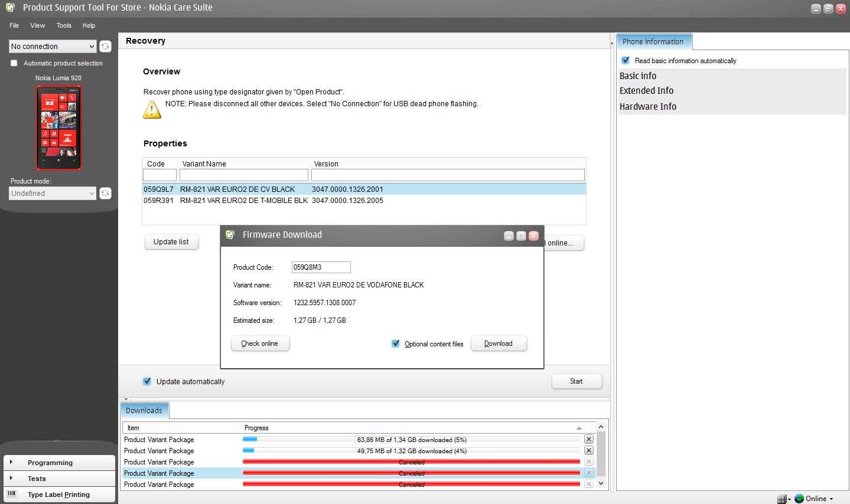Click Check online in Firmware Download
Viewport: 850px width, 504px height.
point(260,343)
